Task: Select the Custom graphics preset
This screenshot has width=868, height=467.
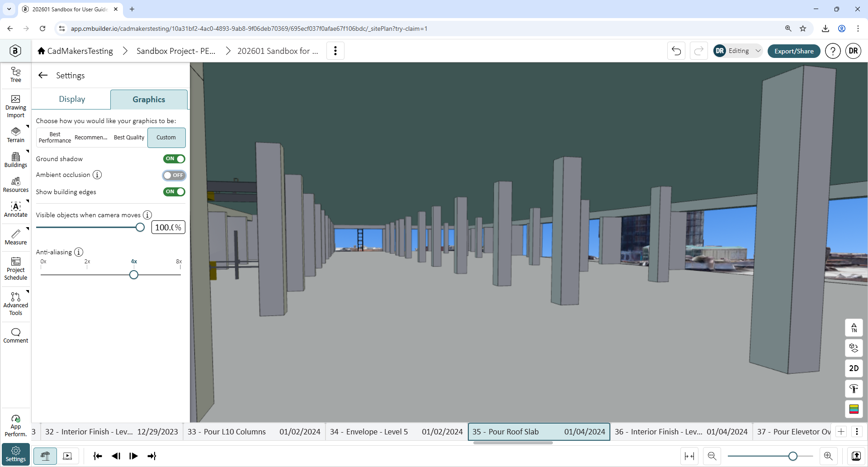Action: click(166, 138)
